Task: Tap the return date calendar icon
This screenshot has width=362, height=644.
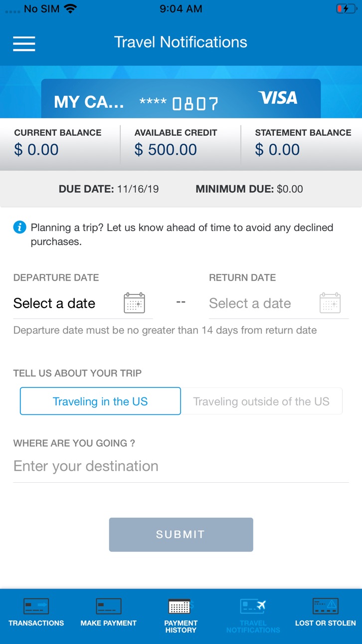Action: (x=330, y=303)
